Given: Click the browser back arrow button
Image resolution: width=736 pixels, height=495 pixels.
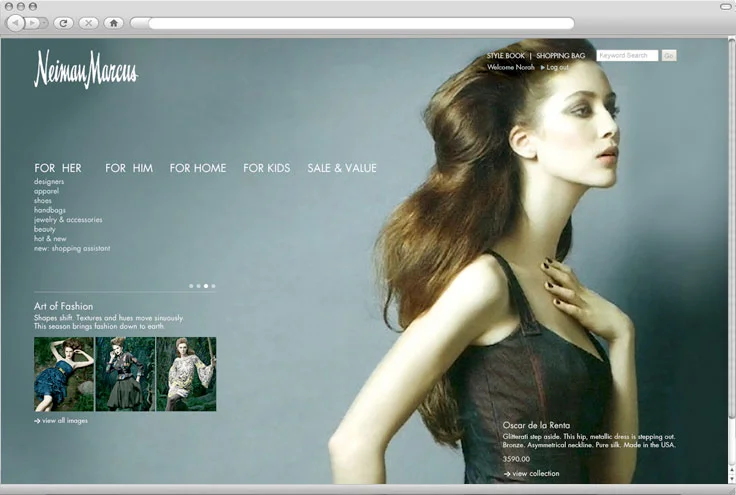Looking at the screenshot, I should 15,23.
